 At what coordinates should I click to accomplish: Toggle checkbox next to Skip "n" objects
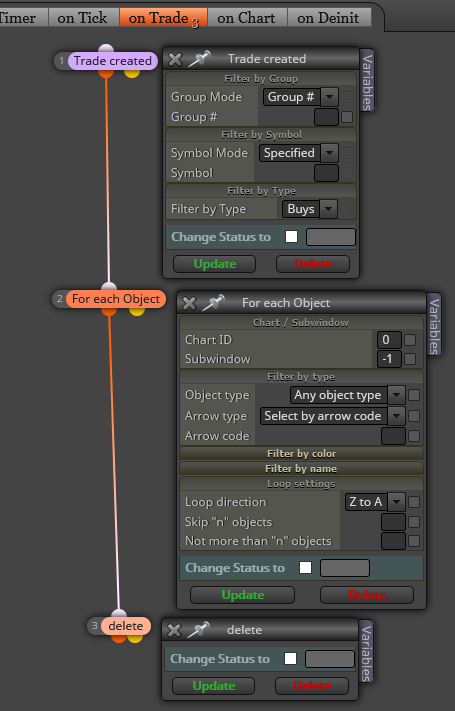coord(414,522)
